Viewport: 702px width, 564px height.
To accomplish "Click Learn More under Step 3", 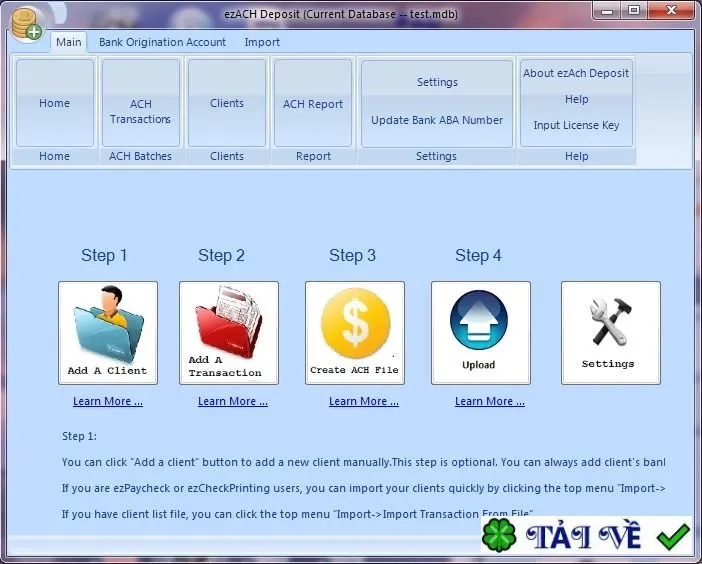I will point(364,401).
